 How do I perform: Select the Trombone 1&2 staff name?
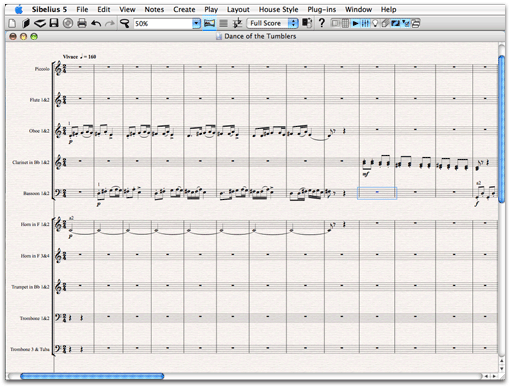(34, 318)
